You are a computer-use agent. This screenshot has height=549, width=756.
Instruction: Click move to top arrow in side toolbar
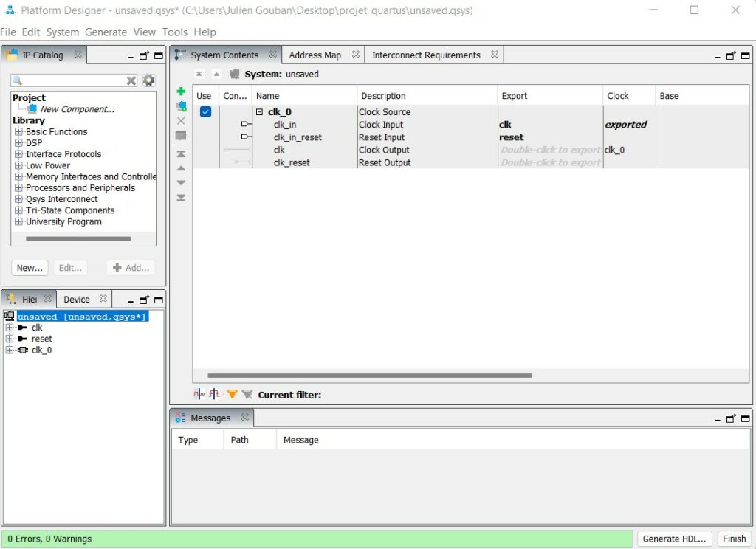(181, 153)
